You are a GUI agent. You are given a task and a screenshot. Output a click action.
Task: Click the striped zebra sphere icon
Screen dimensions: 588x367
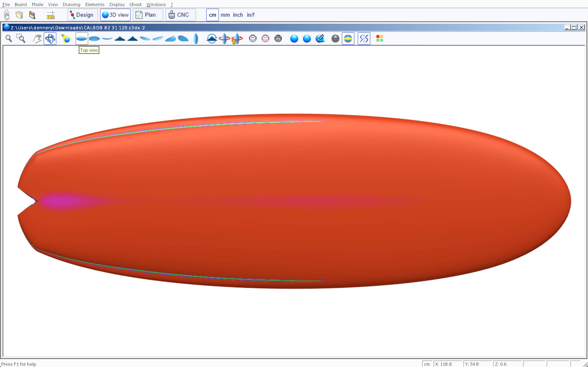(x=335, y=39)
